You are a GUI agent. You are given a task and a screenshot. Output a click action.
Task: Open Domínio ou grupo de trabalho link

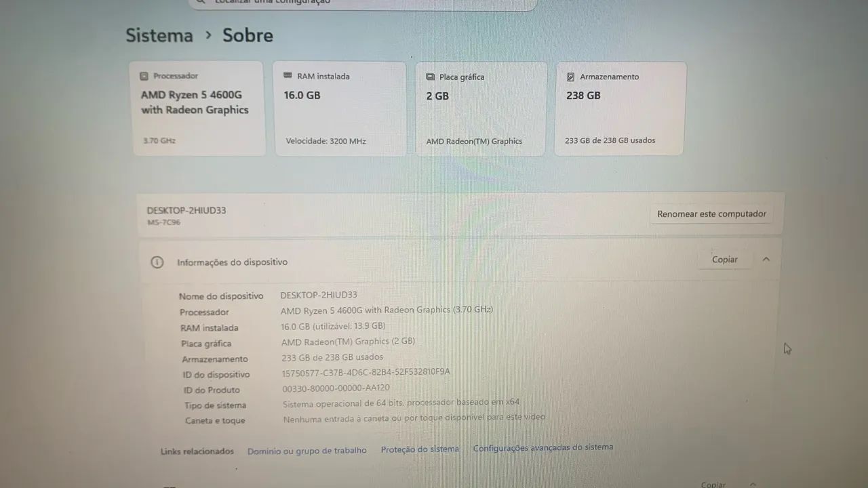[x=307, y=450]
